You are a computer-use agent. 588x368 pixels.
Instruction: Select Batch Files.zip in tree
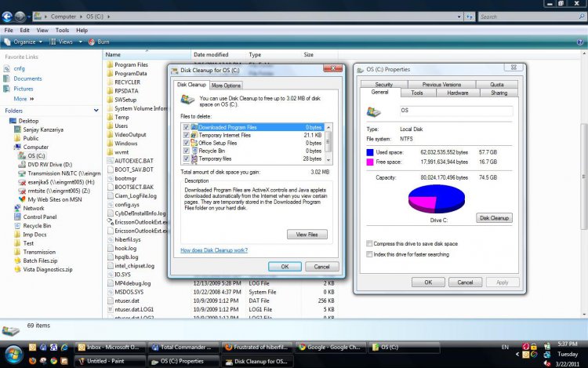coord(40,261)
